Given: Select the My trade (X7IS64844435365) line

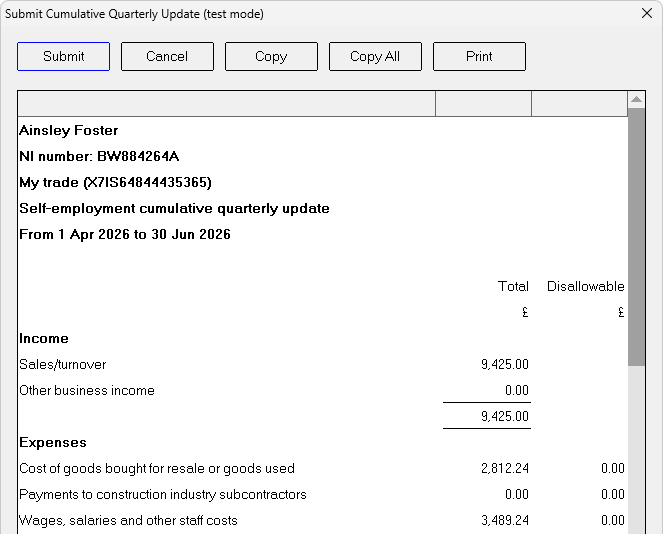Looking at the screenshot, I should pyautogui.click(x=115, y=183).
